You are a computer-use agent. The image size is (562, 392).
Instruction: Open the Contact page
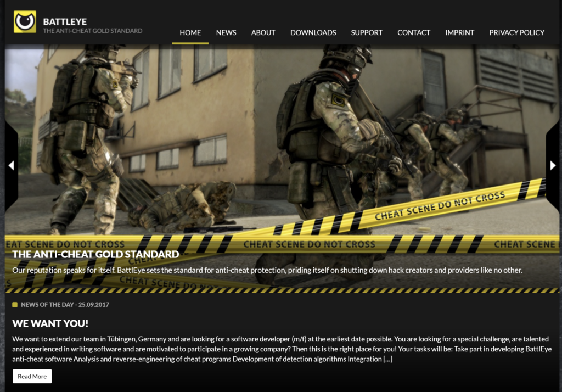(413, 32)
